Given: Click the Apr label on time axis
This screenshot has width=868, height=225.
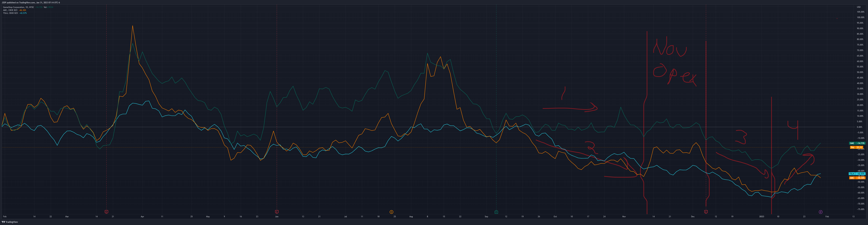Looking at the screenshot, I should pyautogui.click(x=142, y=217).
